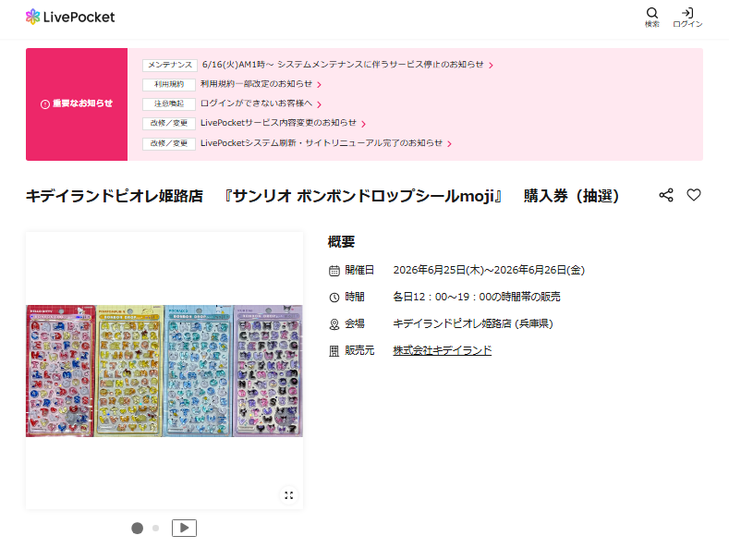Click chevron after 利用規約一部改定 notice

[x=320, y=85]
